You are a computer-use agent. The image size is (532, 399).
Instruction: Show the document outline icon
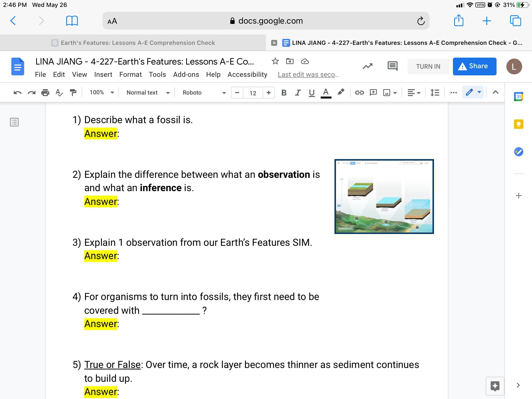pyautogui.click(x=14, y=122)
